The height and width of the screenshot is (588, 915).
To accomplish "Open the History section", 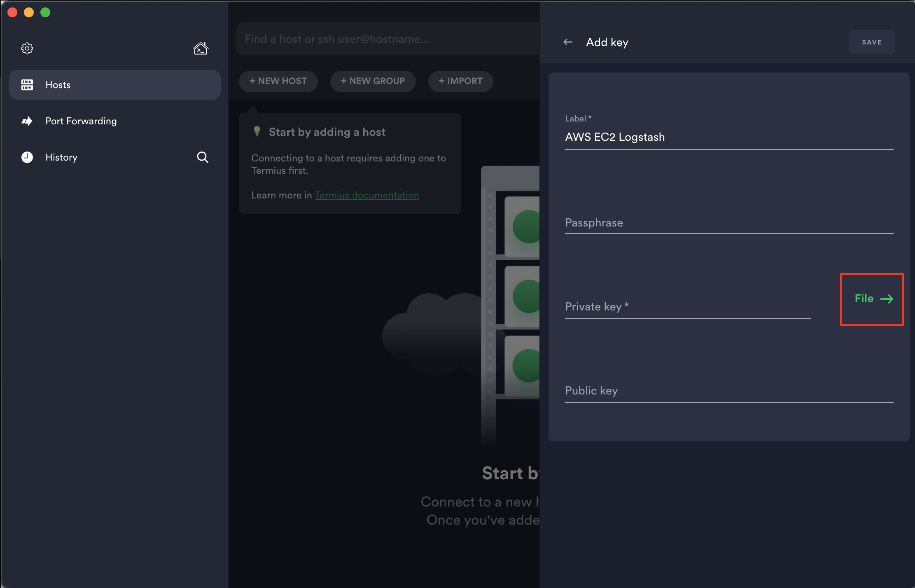I will click(61, 157).
